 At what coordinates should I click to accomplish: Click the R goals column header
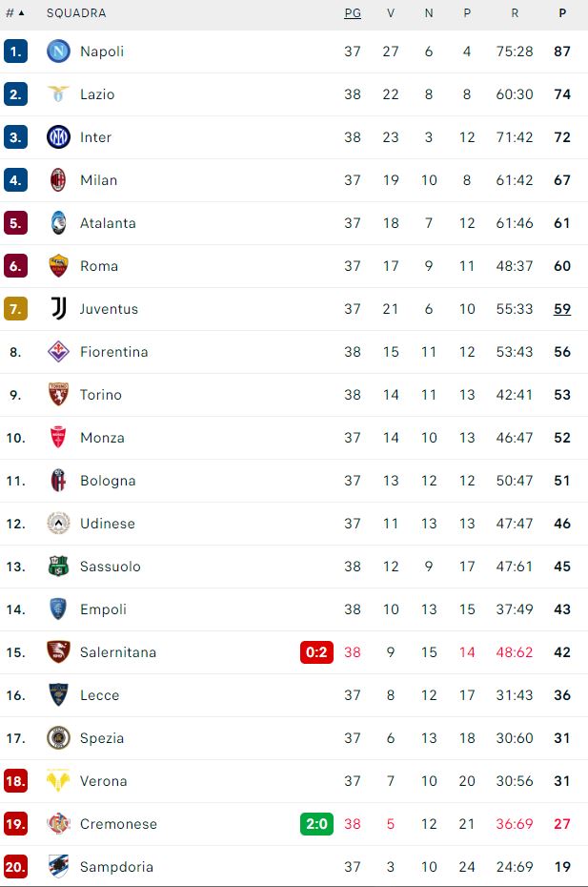pyautogui.click(x=515, y=13)
